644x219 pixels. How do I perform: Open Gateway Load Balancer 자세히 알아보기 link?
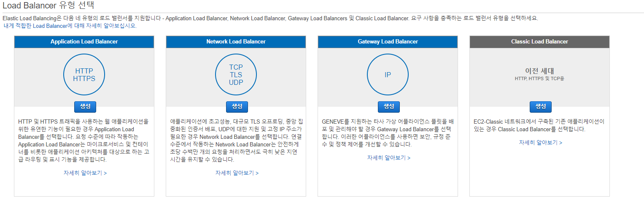point(388,158)
